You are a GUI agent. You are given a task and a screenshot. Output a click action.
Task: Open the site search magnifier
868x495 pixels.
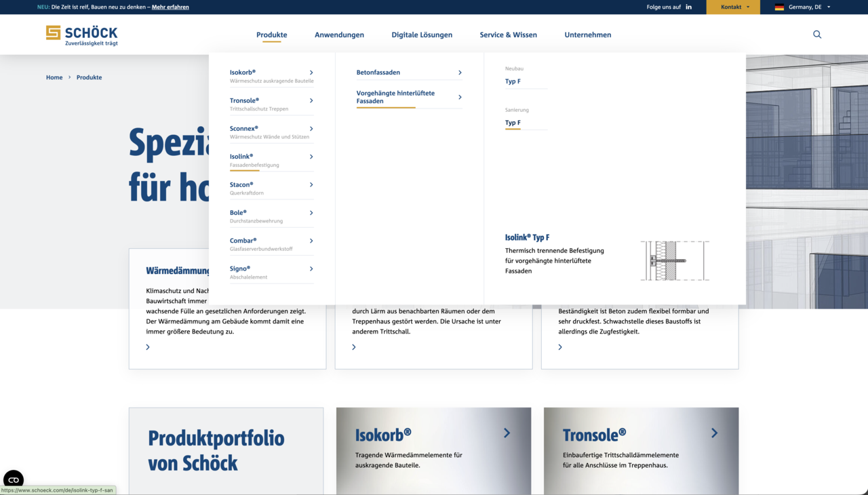coord(817,35)
